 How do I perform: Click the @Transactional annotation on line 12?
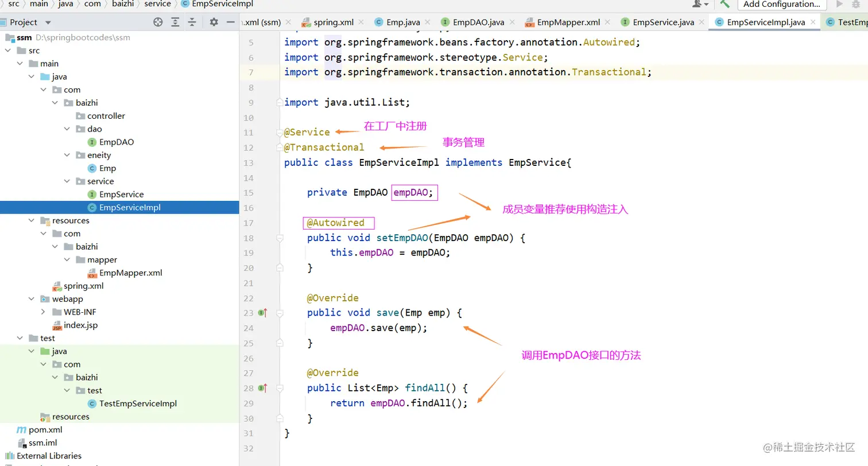[x=324, y=147]
